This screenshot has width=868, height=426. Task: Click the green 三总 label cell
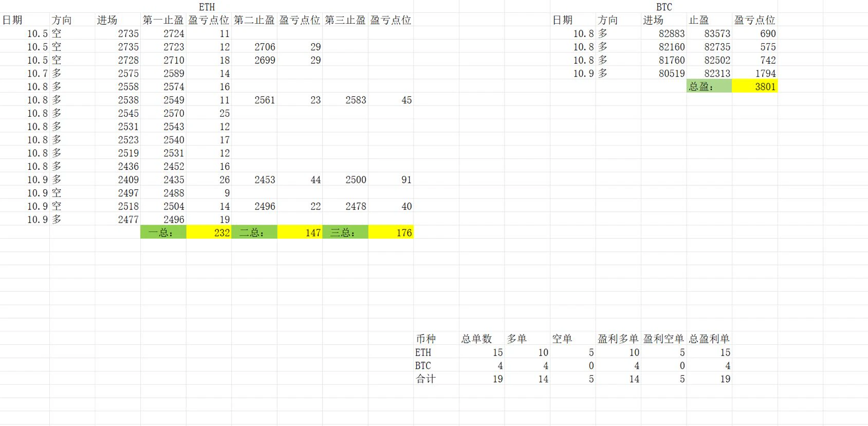click(x=345, y=233)
